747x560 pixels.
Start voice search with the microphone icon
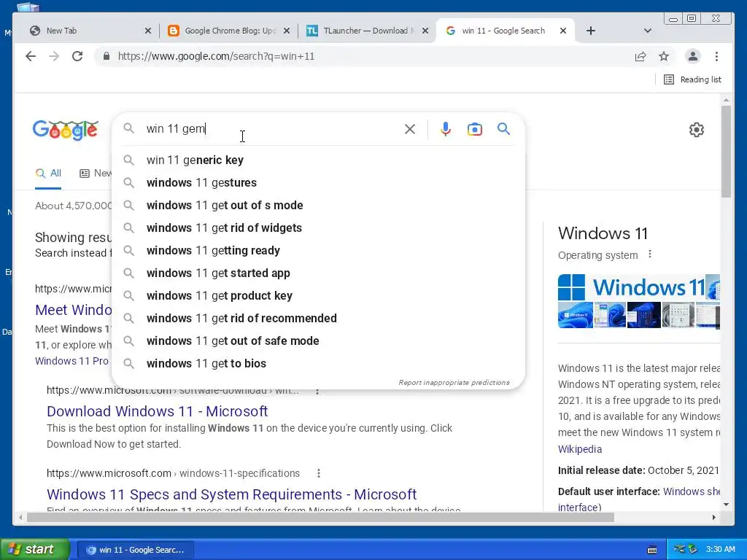click(x=446, y=129)
